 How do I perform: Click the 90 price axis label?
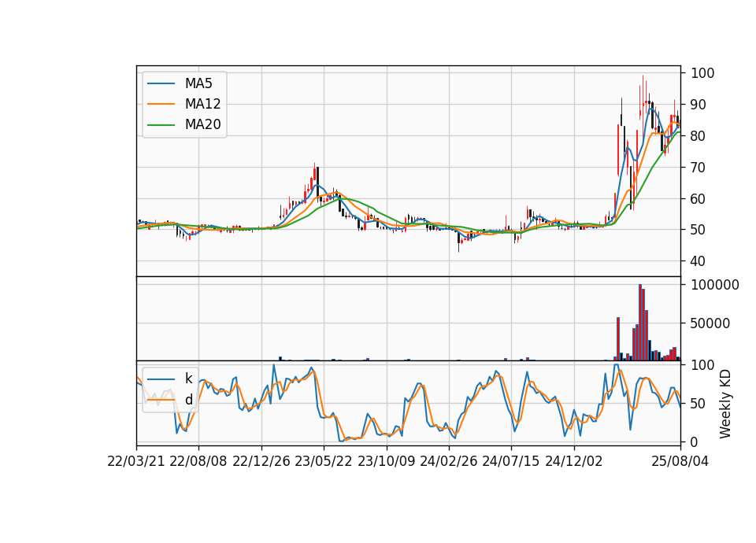pos(699,105)
